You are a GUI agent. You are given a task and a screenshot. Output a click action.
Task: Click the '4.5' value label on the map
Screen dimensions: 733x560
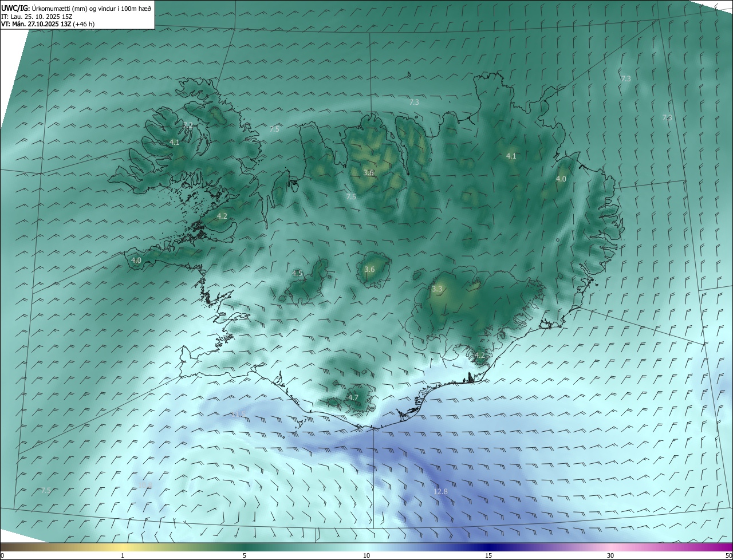click(297, 273)
